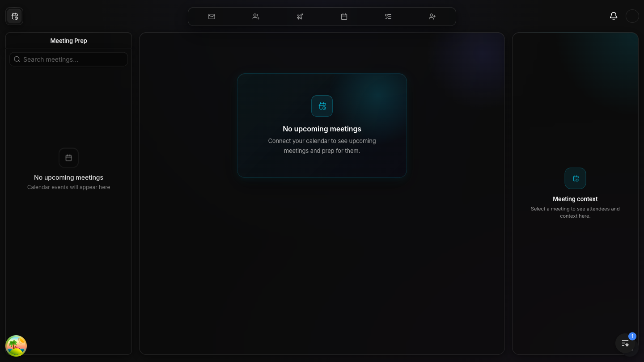644x362 pixels.
Task: Click the "Connect your calendar" description text
Action: [322, 146]
